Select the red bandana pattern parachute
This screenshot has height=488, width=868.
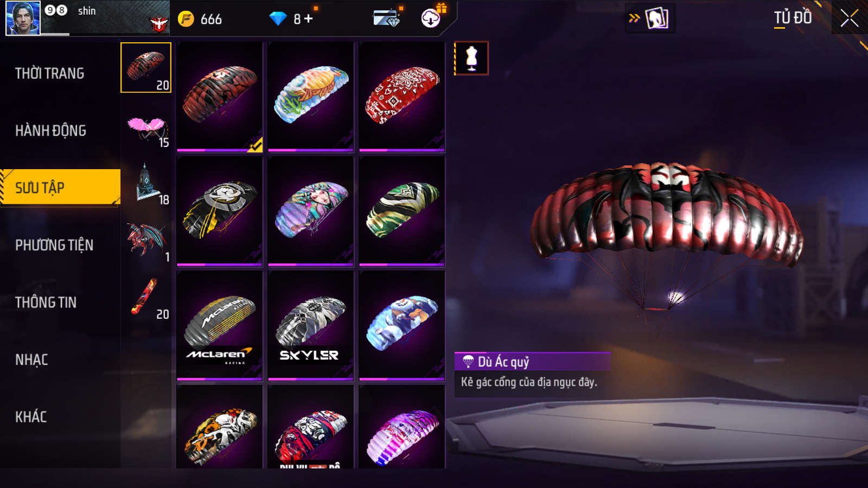pyautogui.click(x=402, y=97)
